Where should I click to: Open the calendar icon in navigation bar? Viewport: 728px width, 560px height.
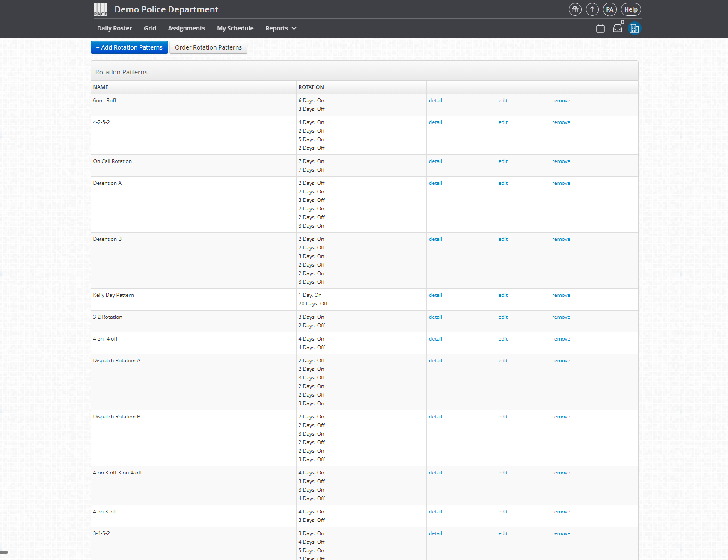tap(600, 28)
